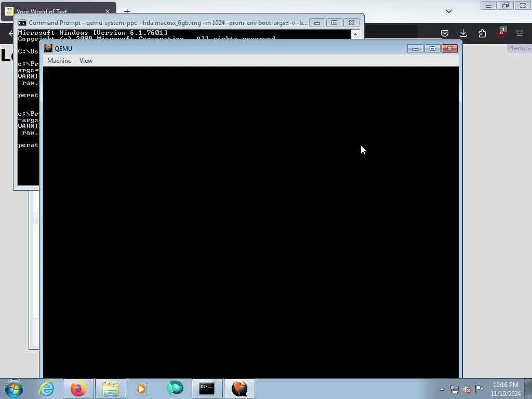This screenshot has height=399, width=532.
Task: Click the Command Prompt title bar icon
Action: 22,23
